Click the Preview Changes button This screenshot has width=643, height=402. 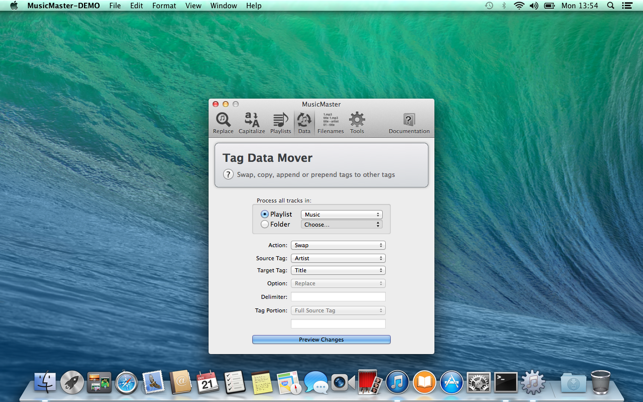(321, 340)
